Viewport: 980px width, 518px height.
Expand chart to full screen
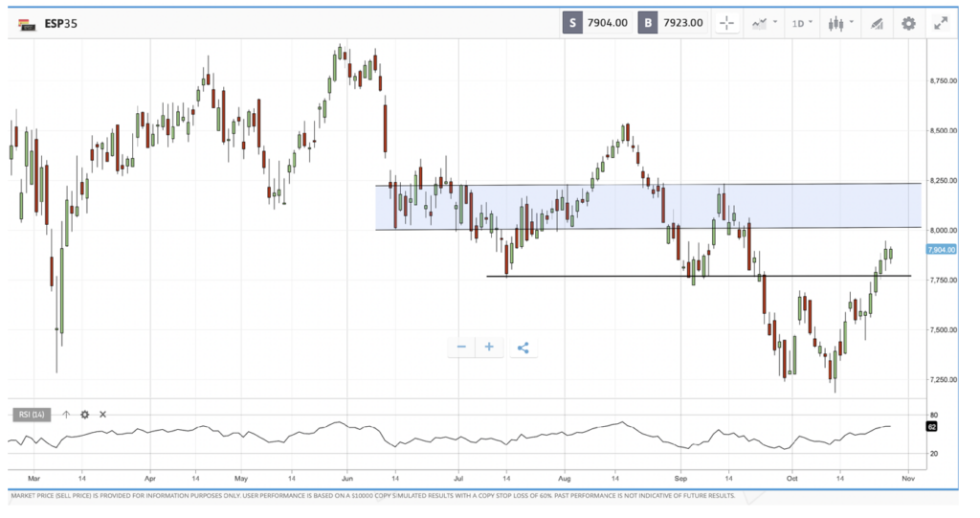(942, 23)
